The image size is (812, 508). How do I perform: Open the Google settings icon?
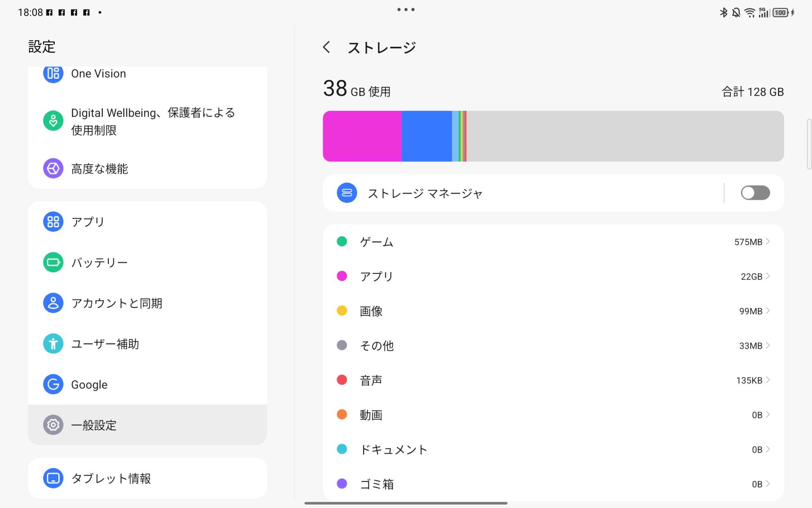[52, 384]
